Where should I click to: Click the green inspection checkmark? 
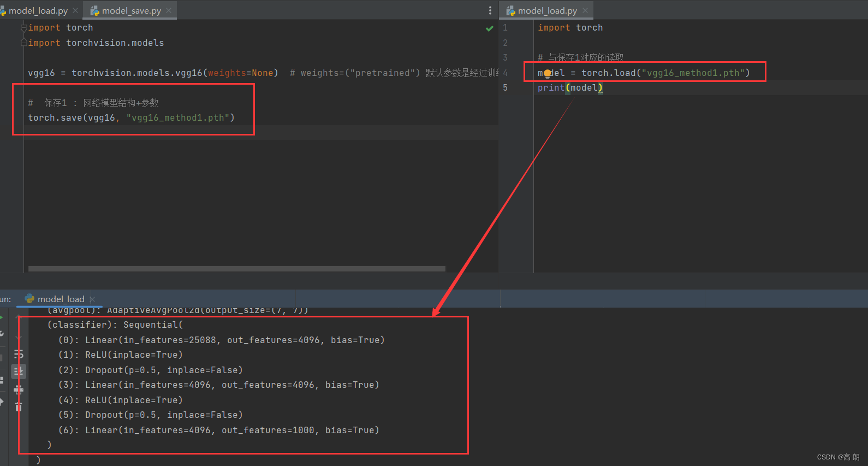[490, 28]
